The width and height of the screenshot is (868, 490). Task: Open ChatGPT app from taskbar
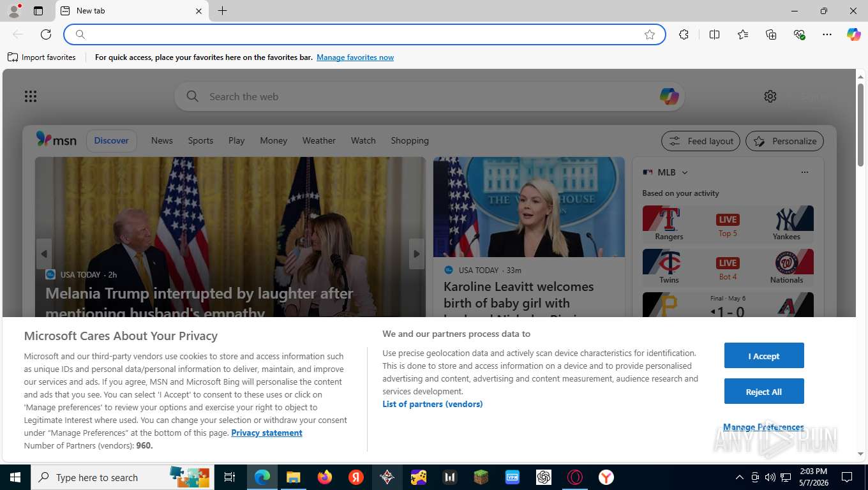(544, 477)
